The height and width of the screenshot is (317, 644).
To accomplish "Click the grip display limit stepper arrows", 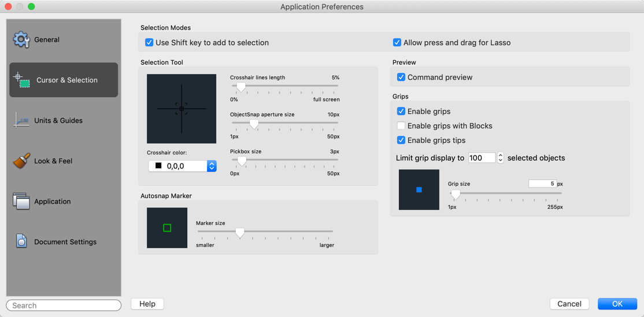I will 501,158.
